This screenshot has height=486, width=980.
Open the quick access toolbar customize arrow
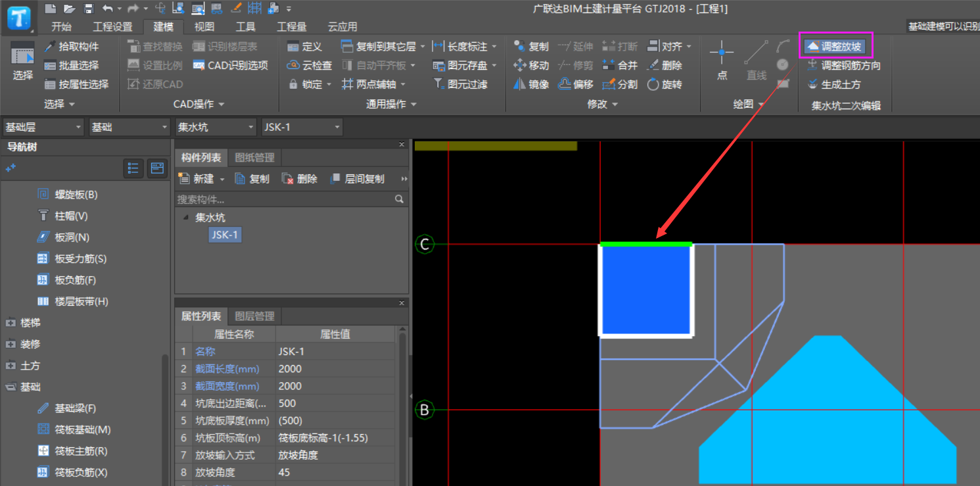[x=289, y=9]
